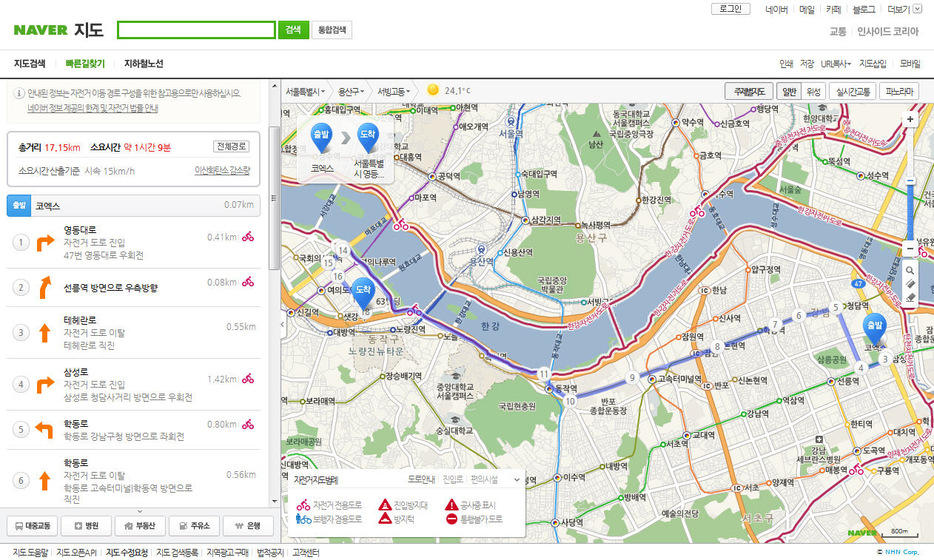
Task: Click the zoom level slider handle
Action: point(910,181)
